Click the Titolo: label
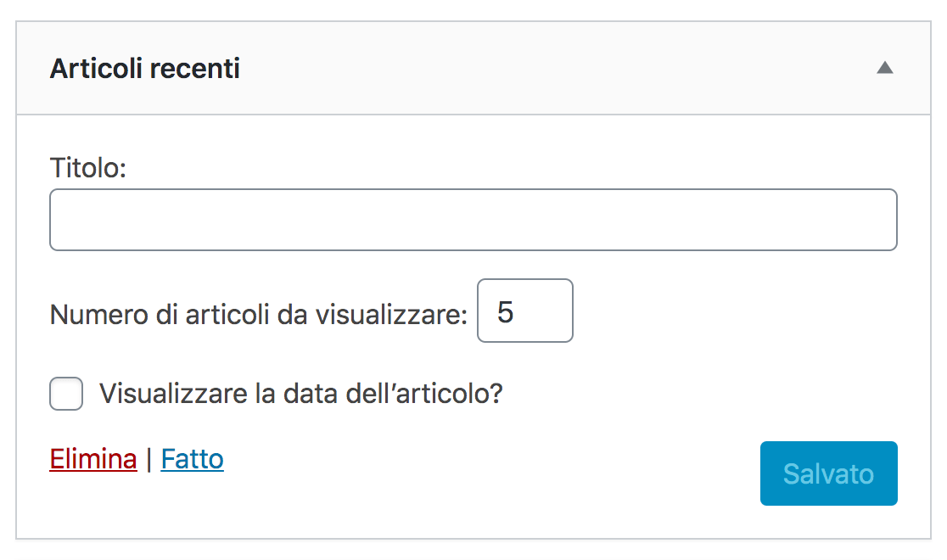This screenshot has width=947, height=560. pyautogui.click(x=88, y=167)
